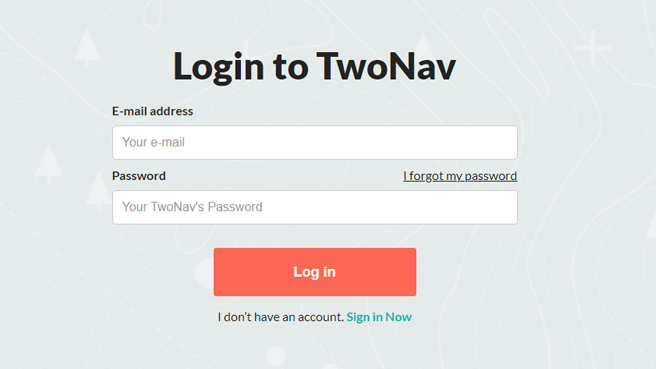Click the white Log in label on button
Image resolution: width=656 pixels, height=369 pixels.
[x=315, y=272]
